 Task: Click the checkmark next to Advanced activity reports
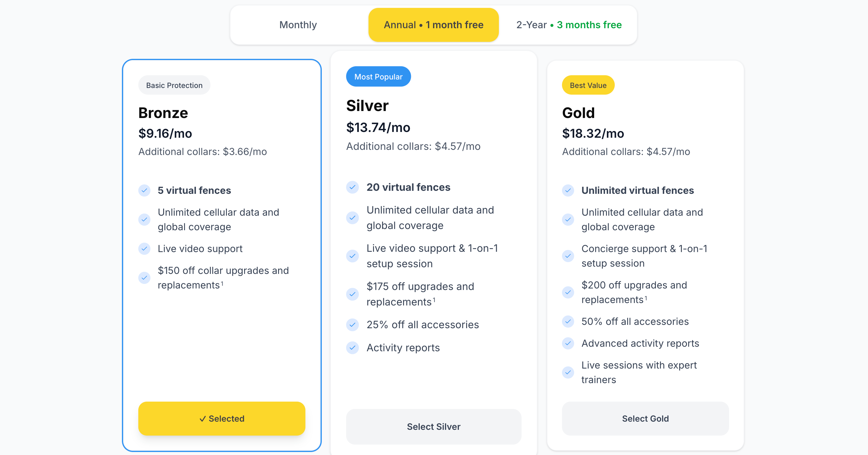[568, 343]
